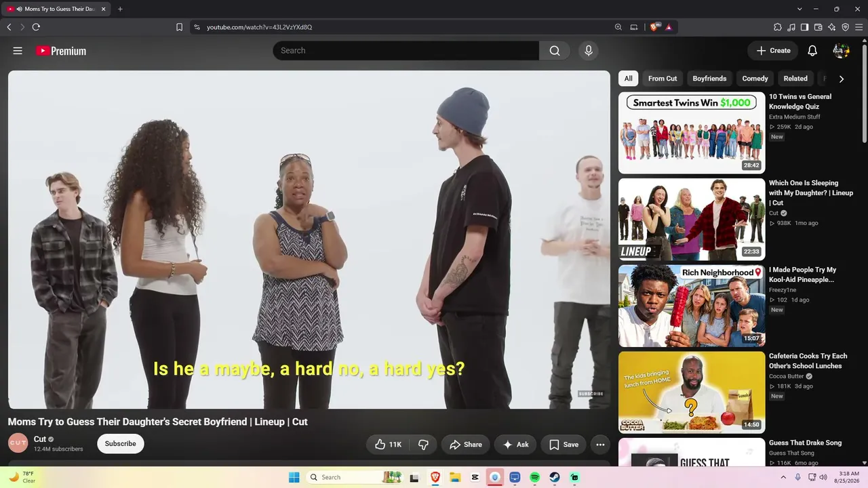The height and width of the screenshot is (488, 868).
Task: Click the Windows Start button
Action: coord(294,477)
